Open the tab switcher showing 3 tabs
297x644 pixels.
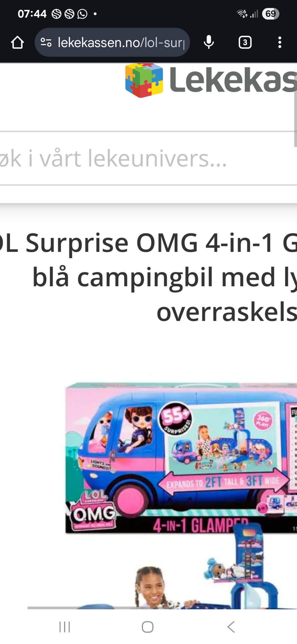[245, 42]
